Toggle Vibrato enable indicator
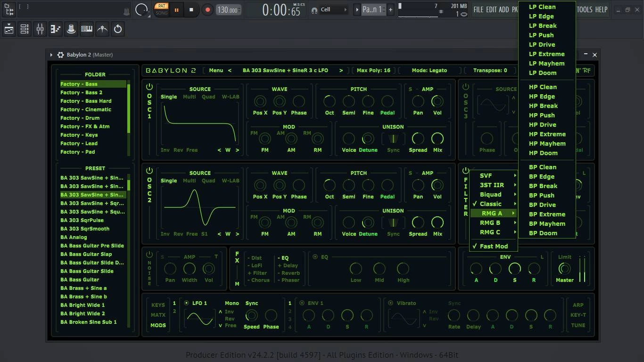Viewport: 644px width, 362px height. pyautogui.click(x=391, y=303)
